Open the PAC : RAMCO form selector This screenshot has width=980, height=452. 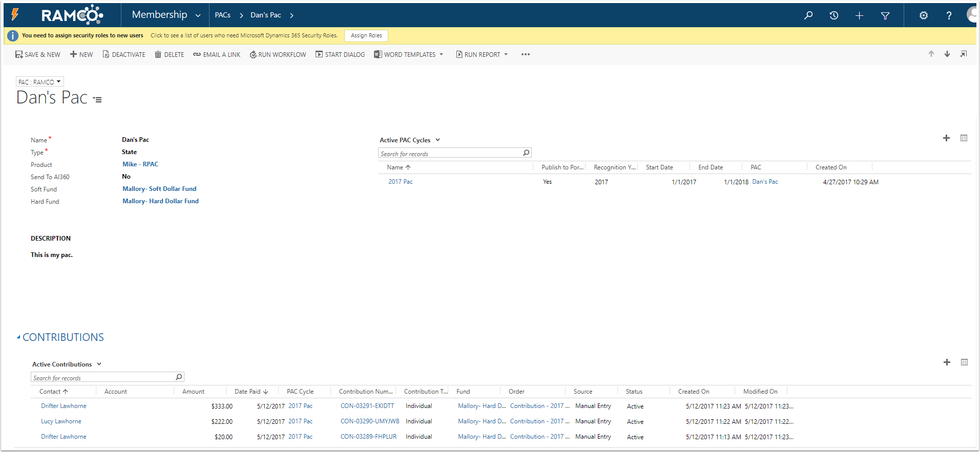39,82
